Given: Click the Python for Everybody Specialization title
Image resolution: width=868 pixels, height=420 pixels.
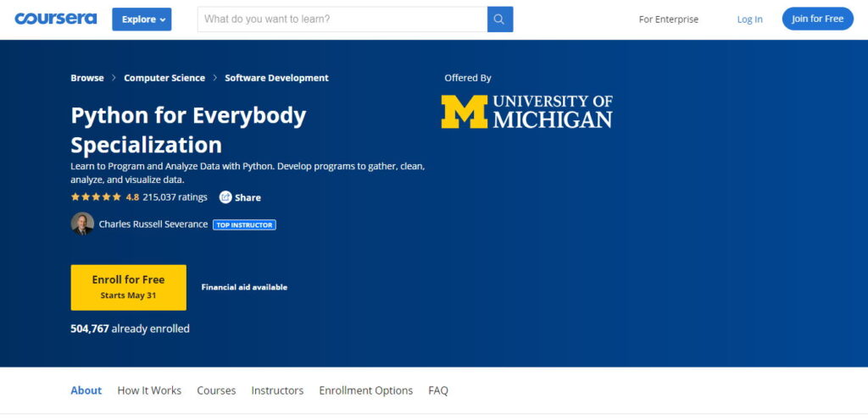Looking at the screenshot, I should 188,130.
